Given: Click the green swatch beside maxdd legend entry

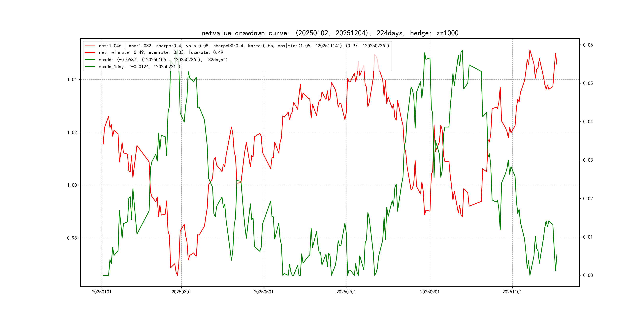Looking at the screenshot, I should tap(90, 60).
